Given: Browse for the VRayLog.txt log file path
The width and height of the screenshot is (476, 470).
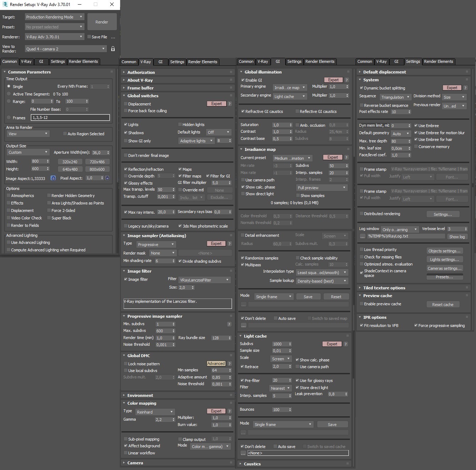Looking at the screenshot, I should coord(362,236).
